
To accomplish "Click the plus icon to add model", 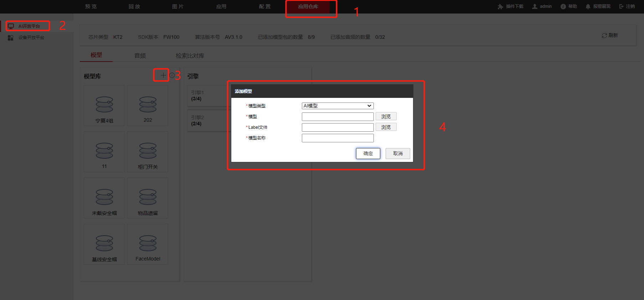I will [163, 75].
